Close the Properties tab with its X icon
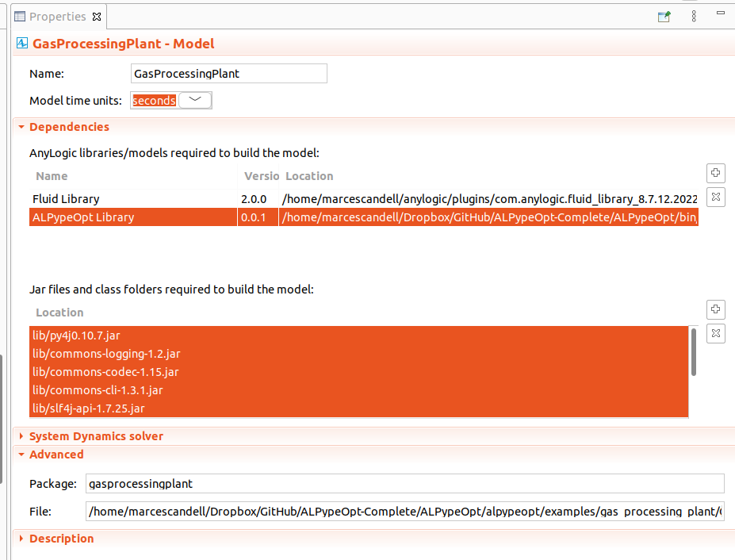735x560 pixels. click(x=97, y=17)
